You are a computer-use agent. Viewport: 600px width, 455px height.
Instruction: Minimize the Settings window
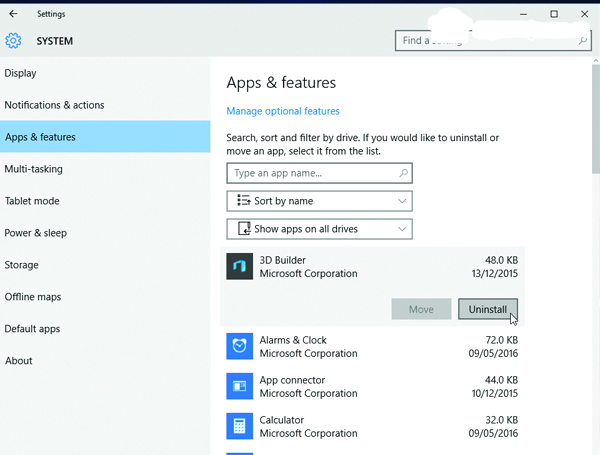[x=523, y=14]
